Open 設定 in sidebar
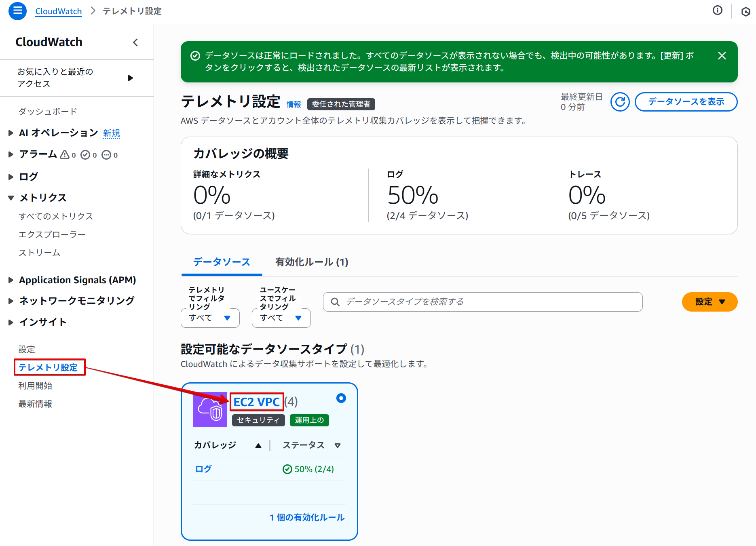This screenshot has height=546, width=756. (x=27, y=349)
